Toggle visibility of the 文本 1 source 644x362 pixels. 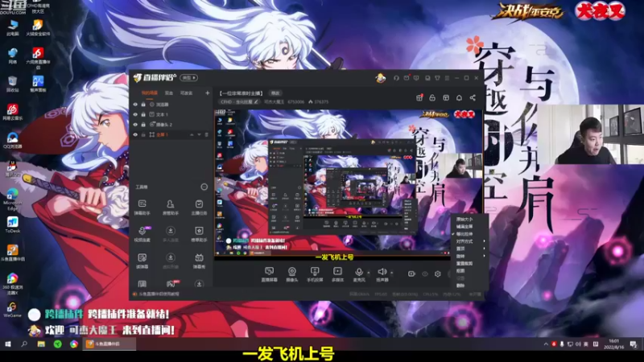coord(135,114)
